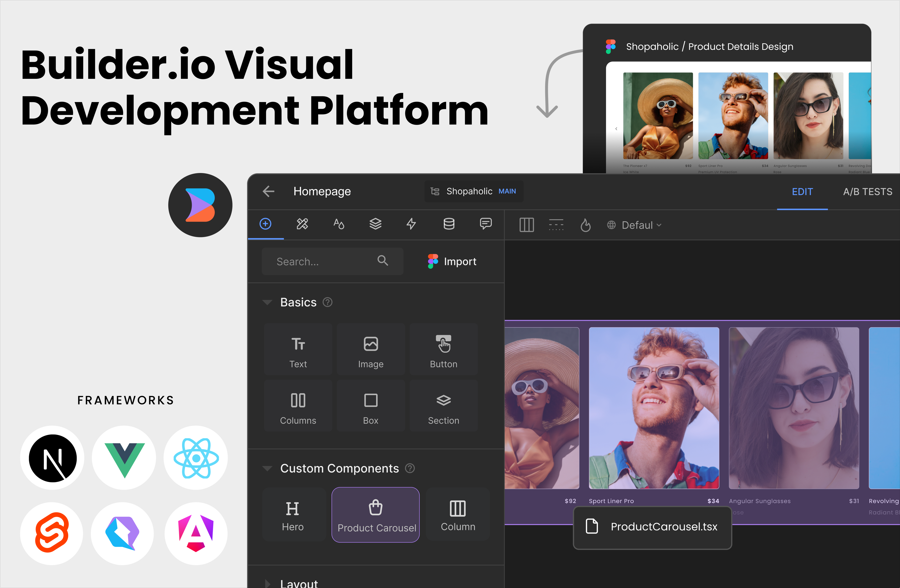The height and width of the screenshot is (588, 900).
Task: Click the Shopaholic MAIN branch selector
Action: (473, 191)
